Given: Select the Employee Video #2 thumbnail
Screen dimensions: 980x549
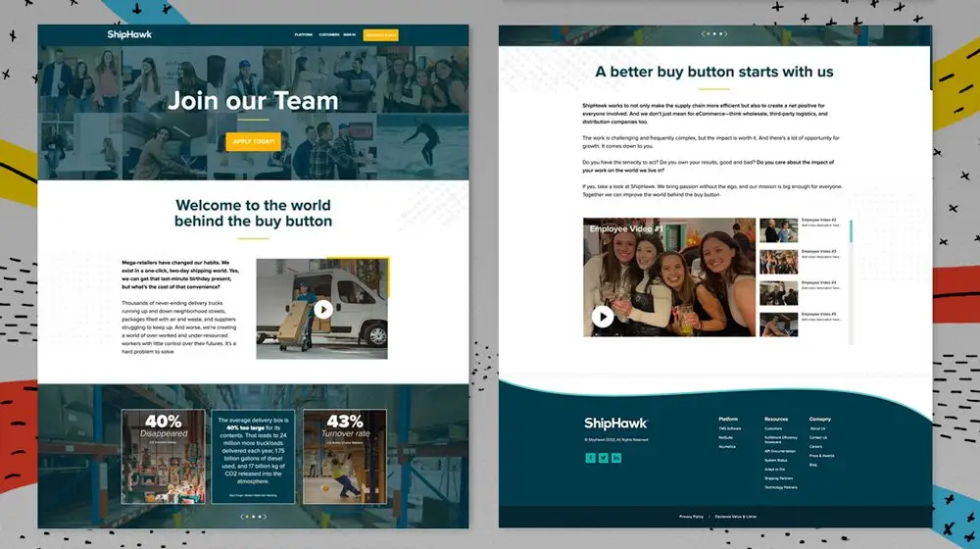Looking at the screenshot, I should click(779, 230).
